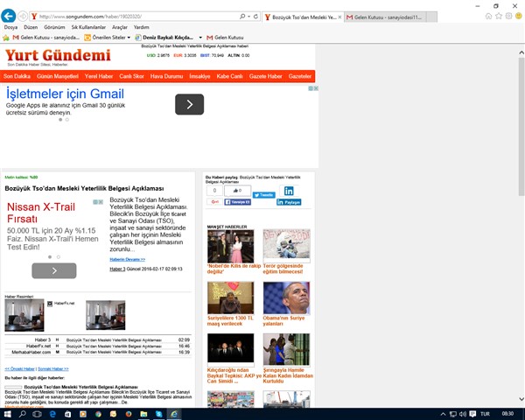Go back with the browser back arrow
This screenshot has width=525, height=420.
pos(9,16)
